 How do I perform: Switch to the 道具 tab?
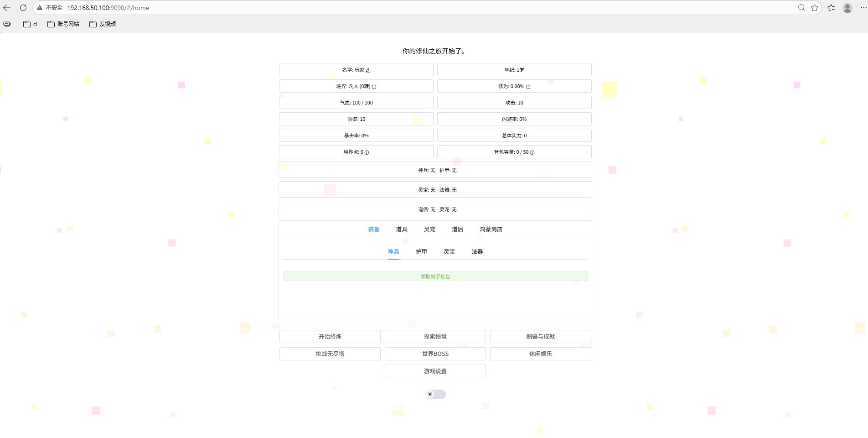click(402, 229)
